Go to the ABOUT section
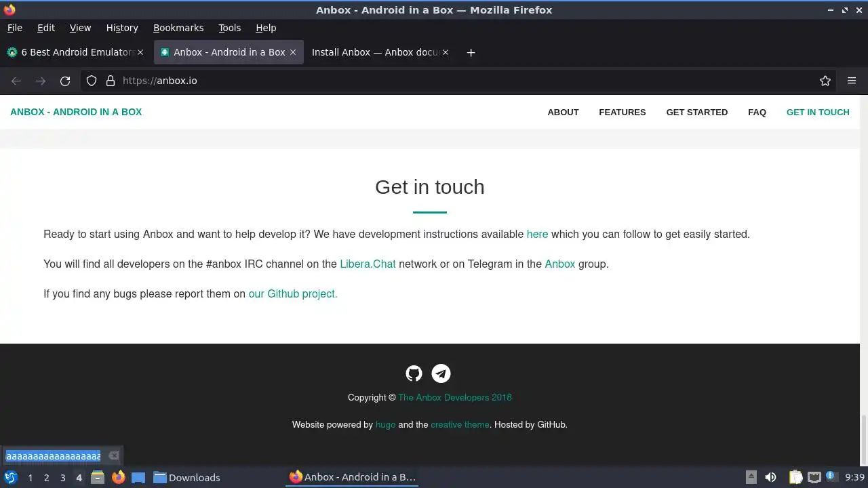 point(563,113)
